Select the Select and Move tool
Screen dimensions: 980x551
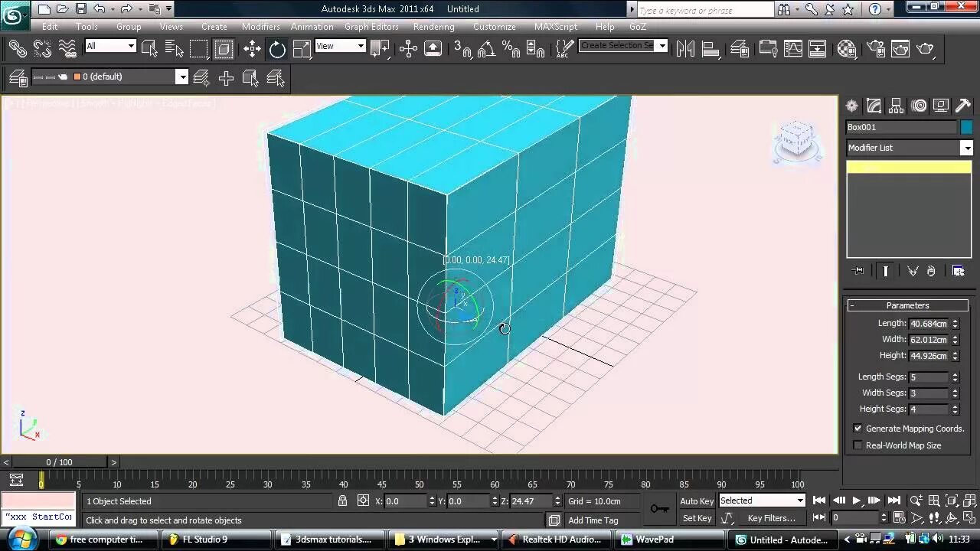coord(251,49)
